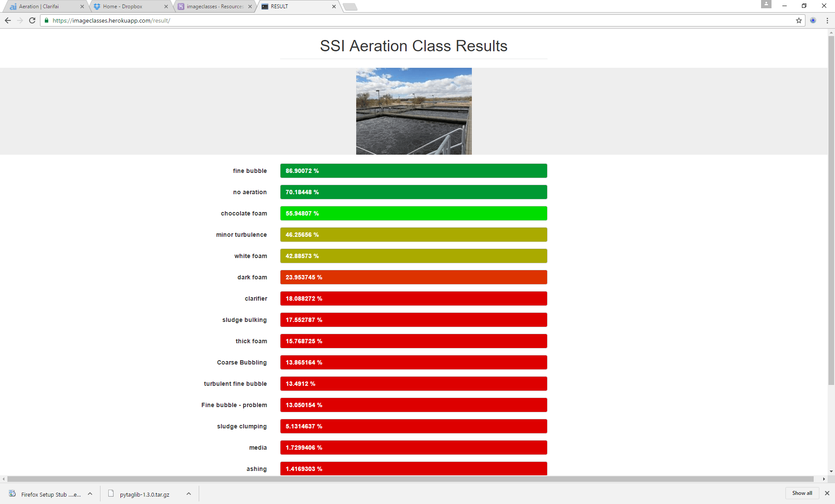
Task: Click the aeration basin photo
Action: point(414,111)
